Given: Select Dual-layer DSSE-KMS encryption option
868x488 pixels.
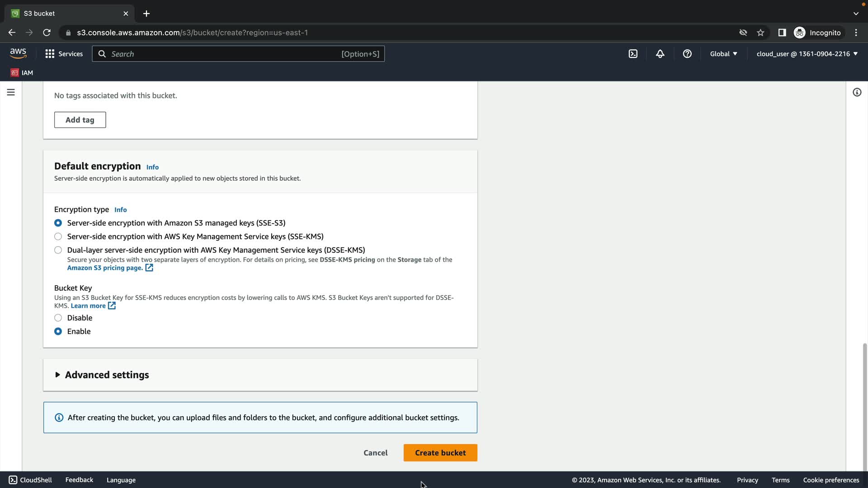Looking at the screenshot, I should coord(58,250).
